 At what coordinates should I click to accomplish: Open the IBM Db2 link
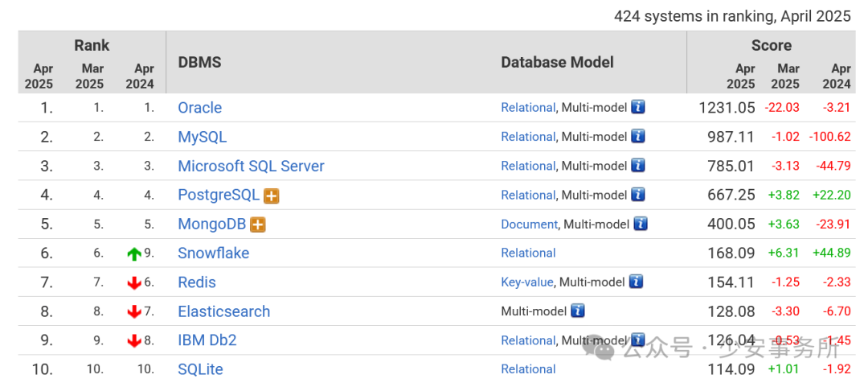207,340
